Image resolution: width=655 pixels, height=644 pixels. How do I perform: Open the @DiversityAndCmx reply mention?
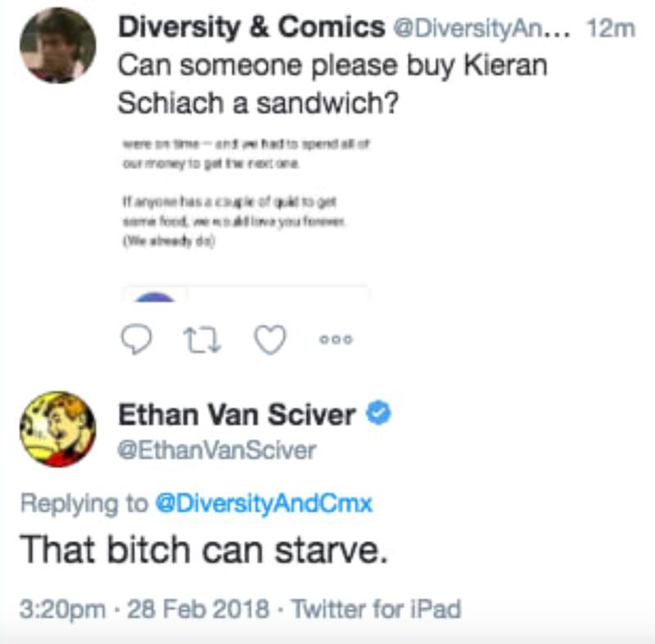click(264, 503)
